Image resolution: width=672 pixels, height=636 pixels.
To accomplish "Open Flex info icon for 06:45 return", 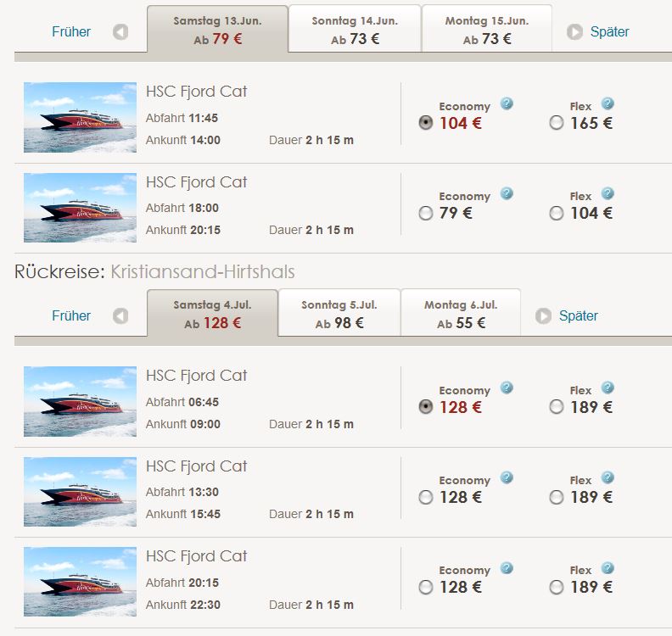I will pos(608,388).
